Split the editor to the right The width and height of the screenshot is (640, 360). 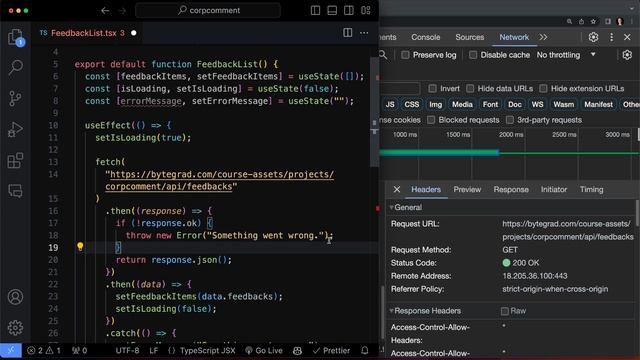coord(347,33)
